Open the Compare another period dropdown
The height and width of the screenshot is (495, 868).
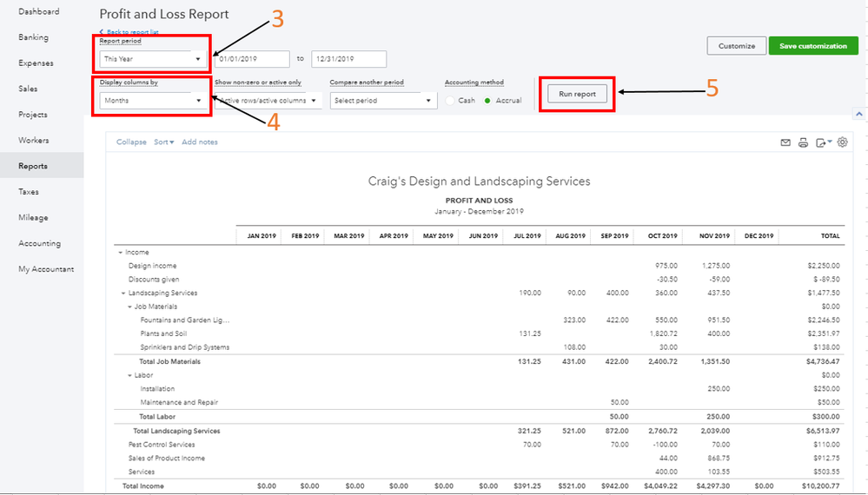point(381,101)
